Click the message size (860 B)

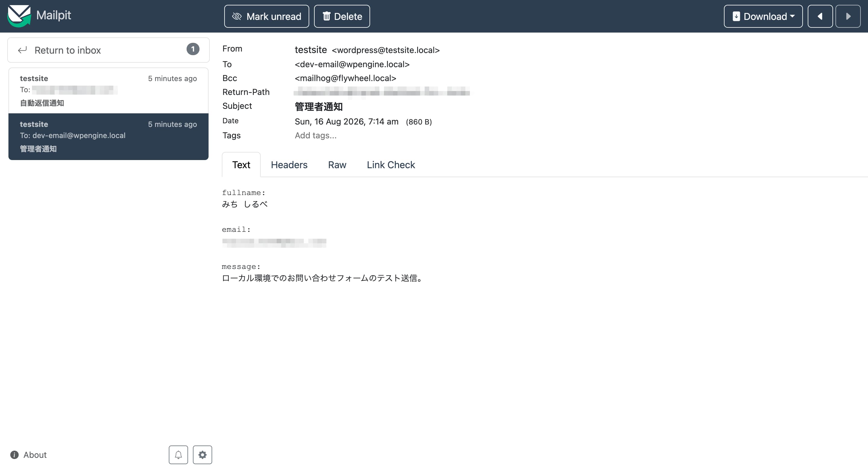coord(419,122)
